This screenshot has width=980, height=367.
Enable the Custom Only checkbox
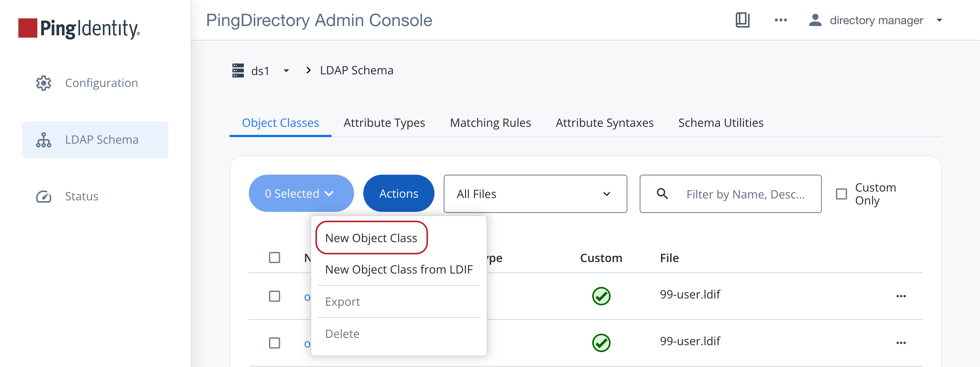pos(841,194)
